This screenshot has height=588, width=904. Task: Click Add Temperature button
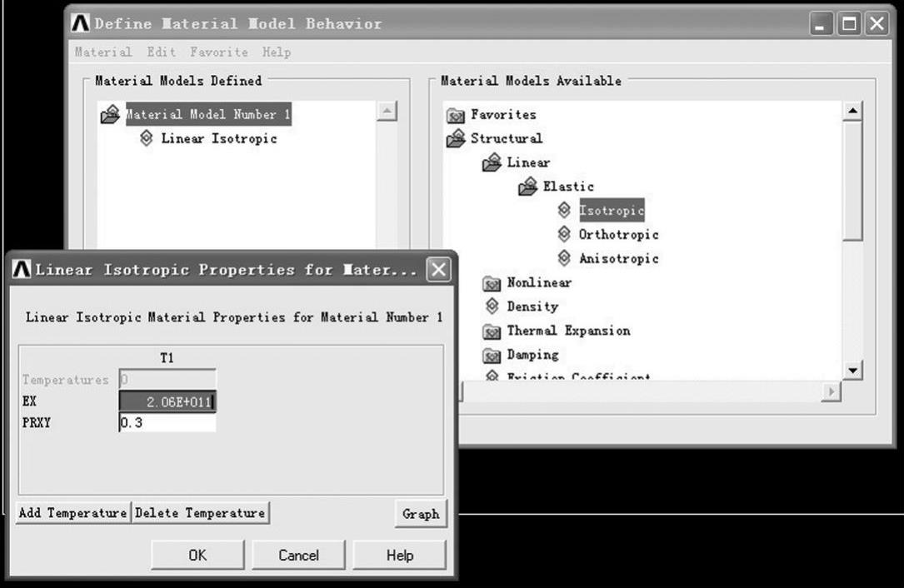[x=73, y=512]
